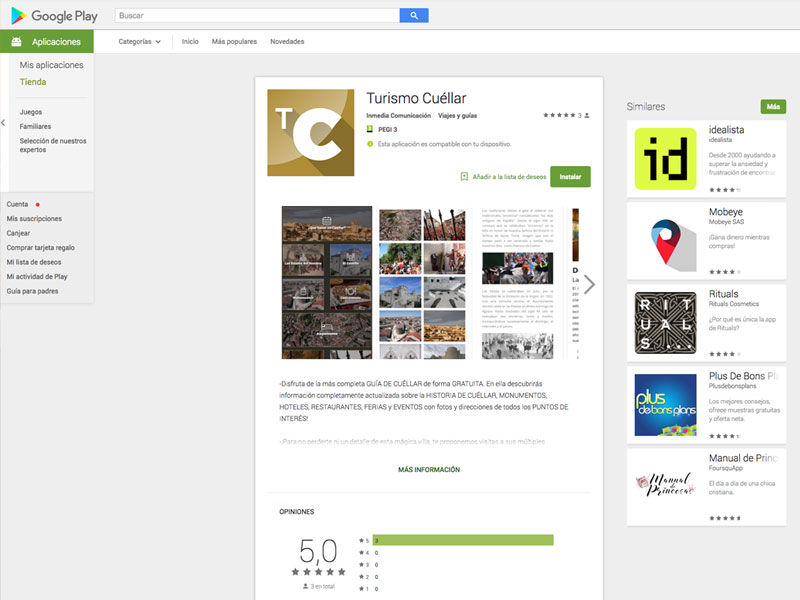Collapse the left sidebar arrow
Viewport: 800px width, 600px height.
coord(4,122)
